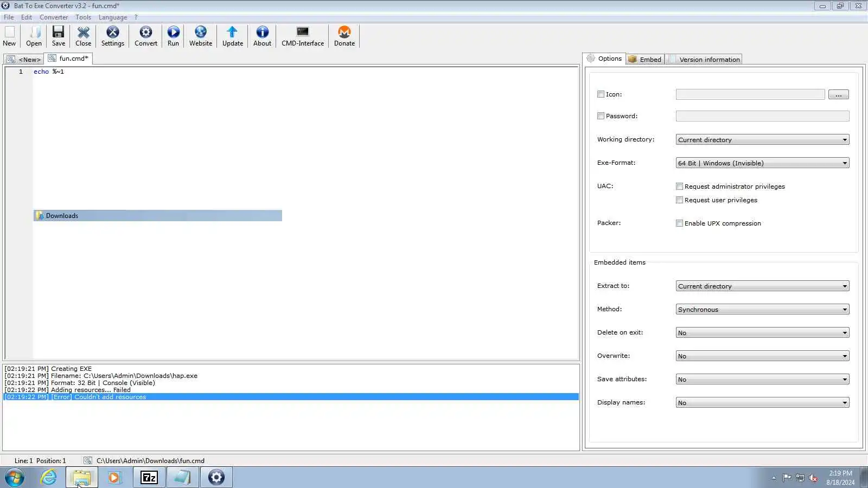
Task: Open the Overwrite dropdown
Action: [x=762, y=356]
